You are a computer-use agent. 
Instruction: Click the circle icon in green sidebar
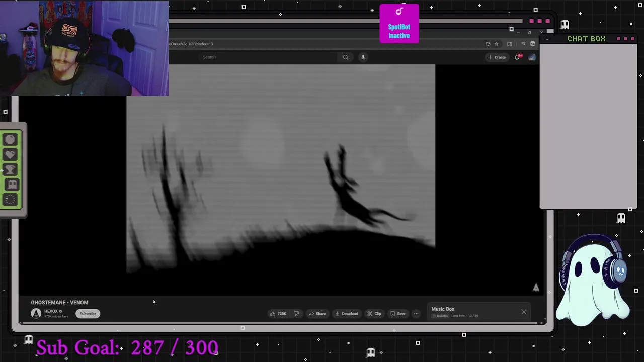[x=11, y=139]
